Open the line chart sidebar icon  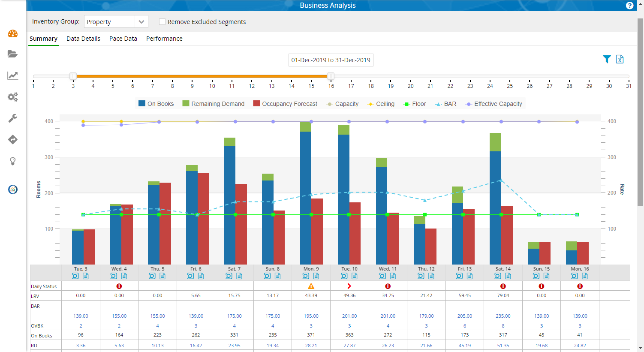pyautogui.click(x=13, y=75)
